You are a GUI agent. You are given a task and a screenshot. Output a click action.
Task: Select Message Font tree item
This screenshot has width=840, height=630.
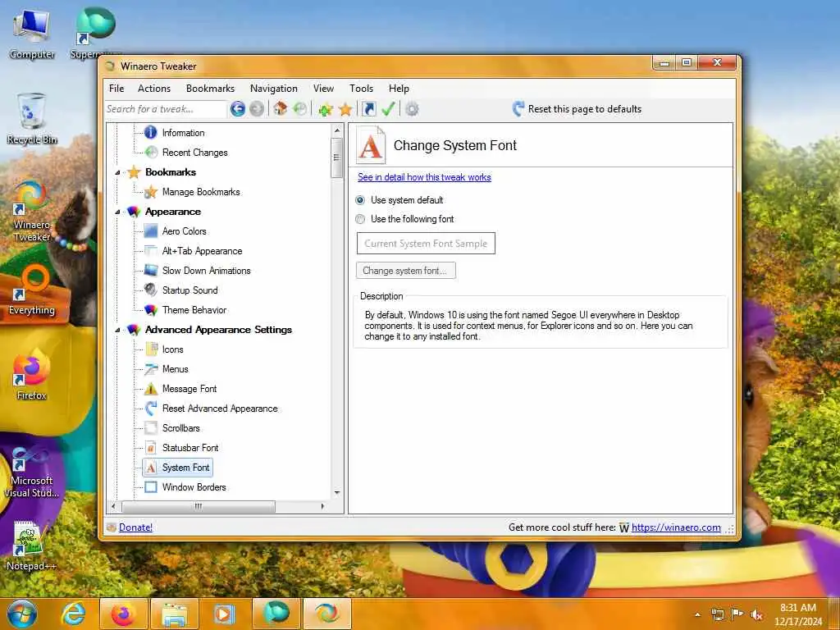pyautogui.click(x=189, y=389)
